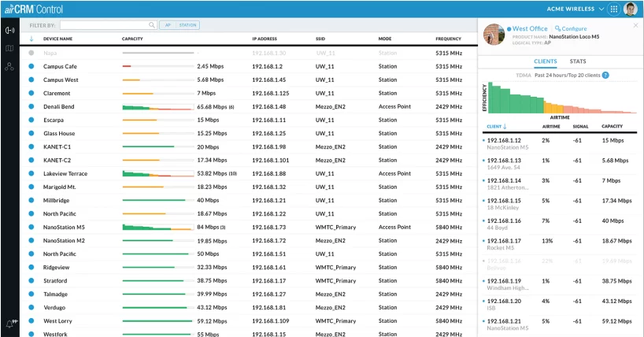The width and height of the screenshot is (644, 337).
Task: Open ACME WIRELESS account dropdown
Action: pos(575,9)
